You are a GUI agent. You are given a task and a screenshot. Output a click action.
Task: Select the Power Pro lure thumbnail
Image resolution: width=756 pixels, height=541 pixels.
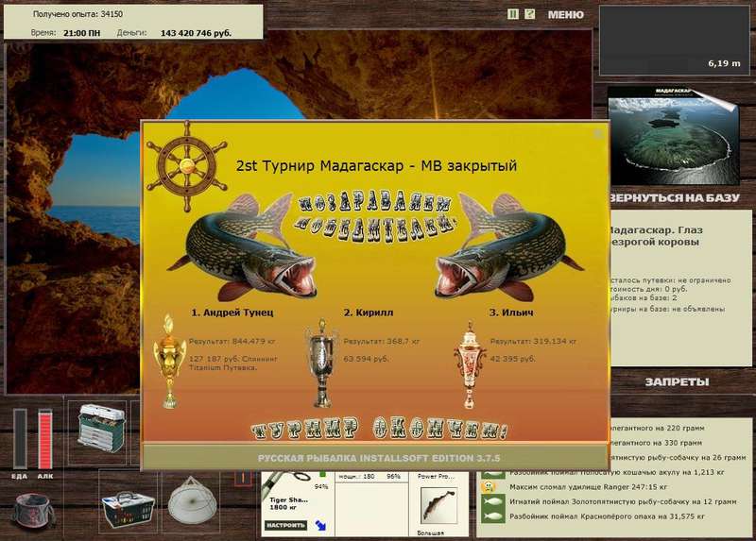click(438, 505)
